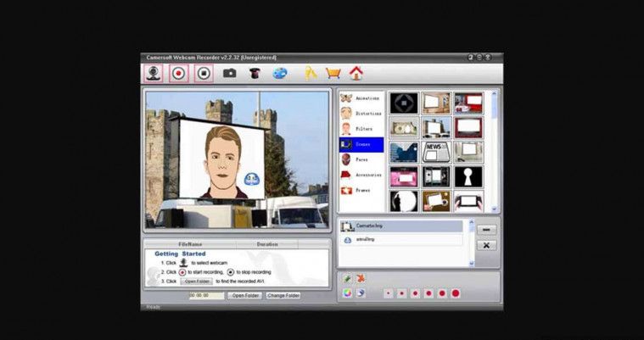Remove selected effect with the minus button
Image resolution: width=644 pixels, height=340 pixels.
point(487,230)
